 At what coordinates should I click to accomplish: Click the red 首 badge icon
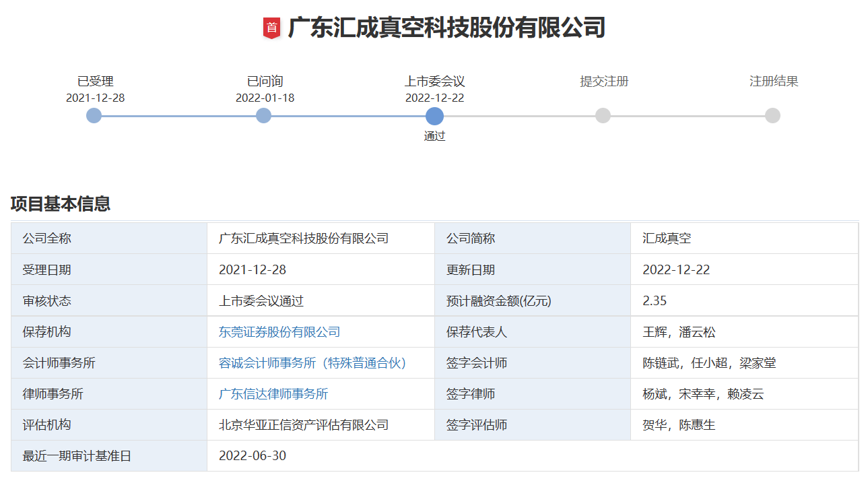pyautogui.click(x=271, y=27)
